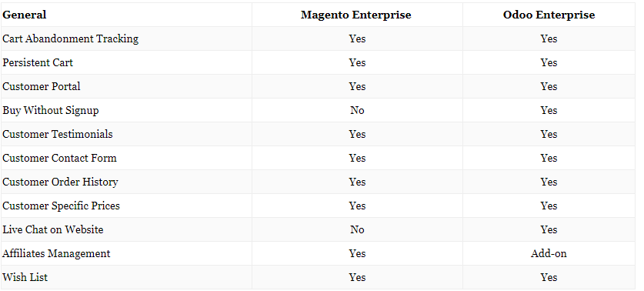Click the Customer Contact Form label
This screenshot has width=644, height=291.
coord(59,158)
